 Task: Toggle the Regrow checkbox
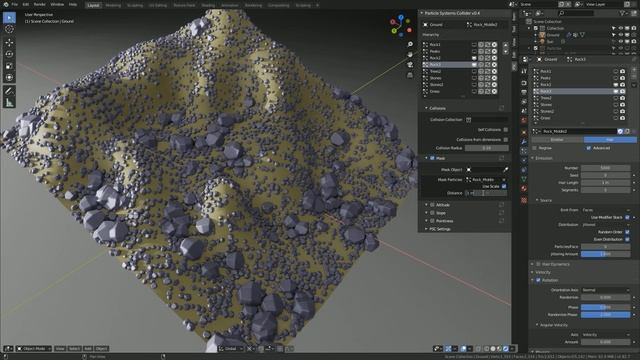[x=535, y=148]
